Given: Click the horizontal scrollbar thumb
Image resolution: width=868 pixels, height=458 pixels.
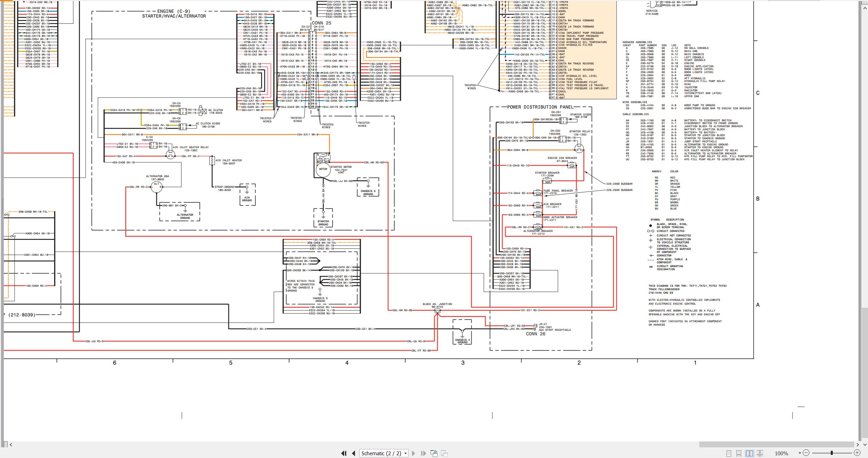Looking at the screenshot, I should 777,445.
